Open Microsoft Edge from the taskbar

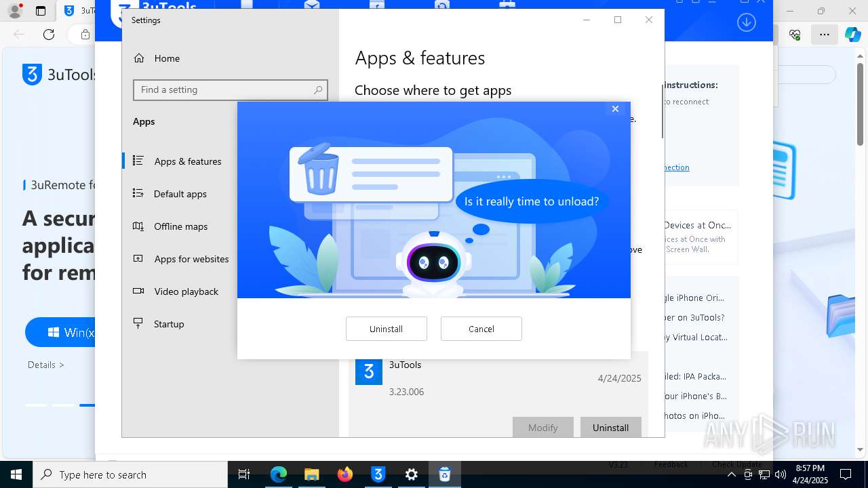pos(279,474)
